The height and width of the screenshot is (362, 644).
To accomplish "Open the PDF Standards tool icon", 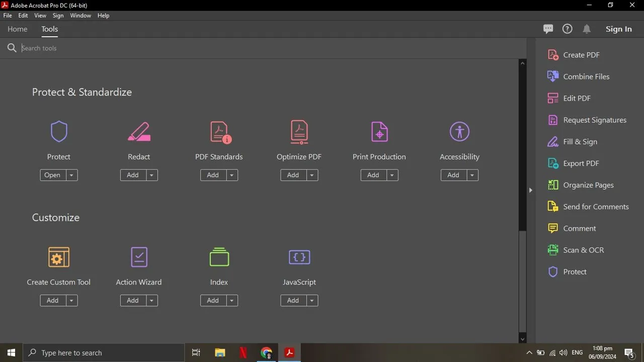I will 220,132.
